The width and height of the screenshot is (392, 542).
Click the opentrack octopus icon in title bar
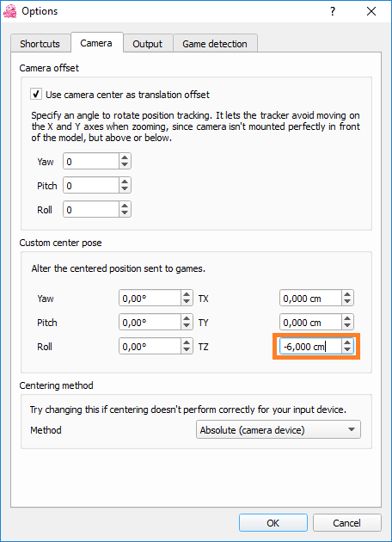[9, 11]
